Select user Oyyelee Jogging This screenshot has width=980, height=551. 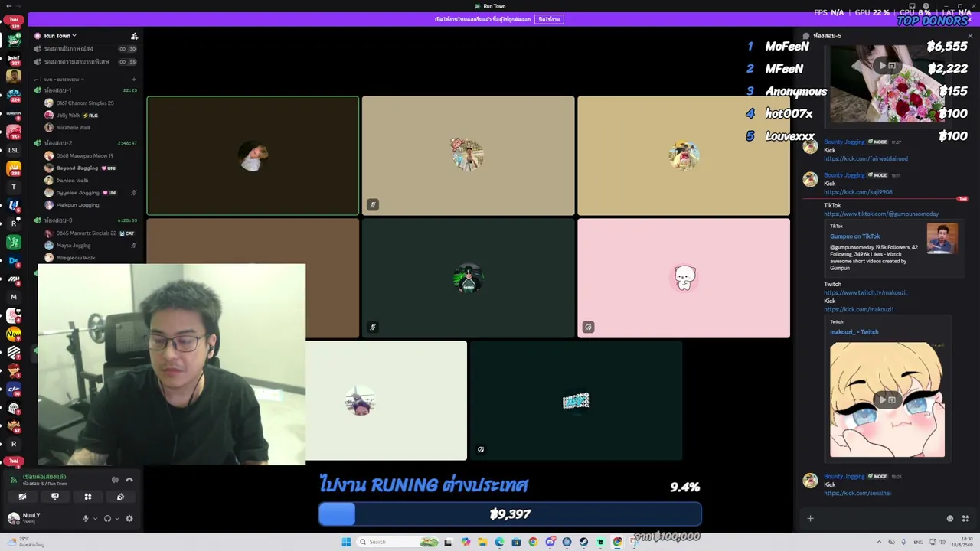click(80, 193)
